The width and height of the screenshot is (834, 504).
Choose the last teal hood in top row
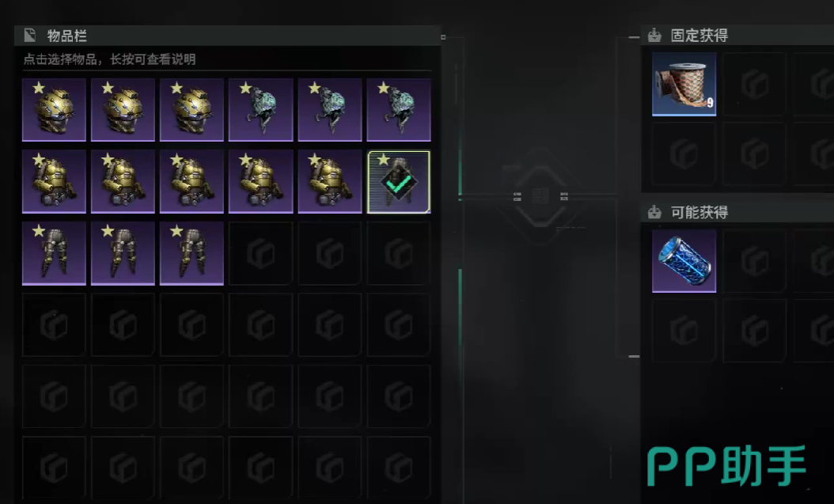398,110
